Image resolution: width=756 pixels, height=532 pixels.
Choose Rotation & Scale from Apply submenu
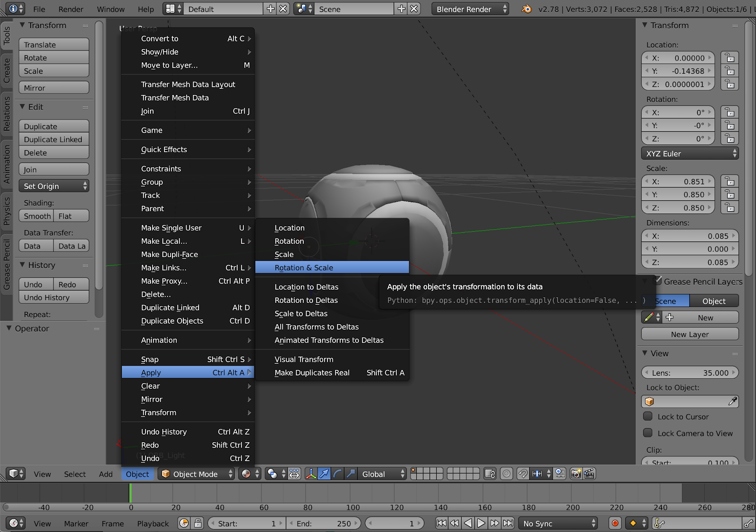tap(332, 267)
